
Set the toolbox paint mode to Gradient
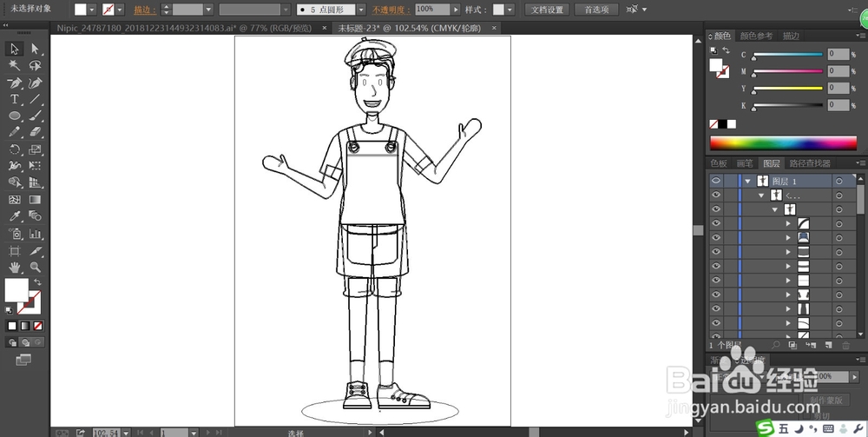[25, 326]
